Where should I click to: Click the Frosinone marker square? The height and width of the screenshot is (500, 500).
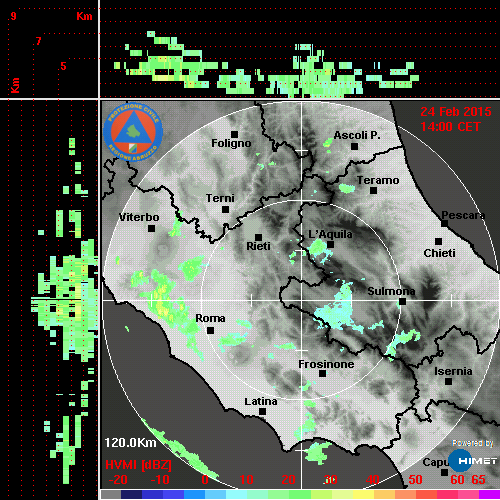pos(322,374)
